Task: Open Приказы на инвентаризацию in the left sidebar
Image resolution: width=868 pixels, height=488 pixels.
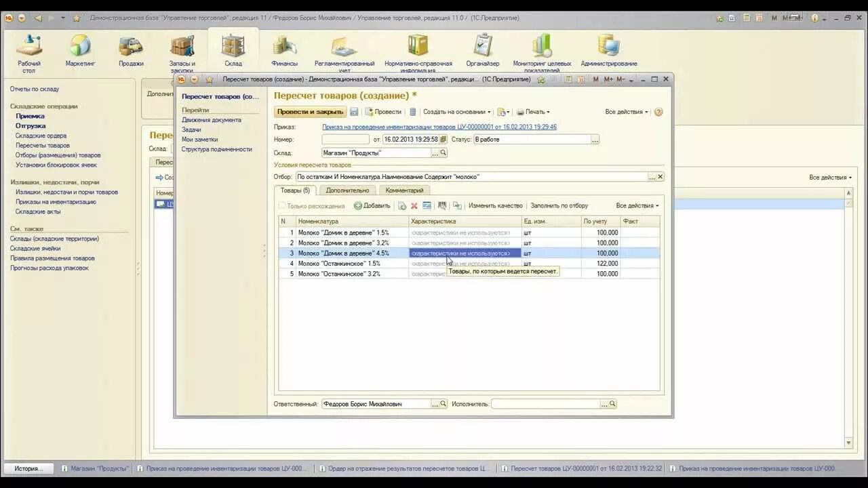Action: point(56,202)
